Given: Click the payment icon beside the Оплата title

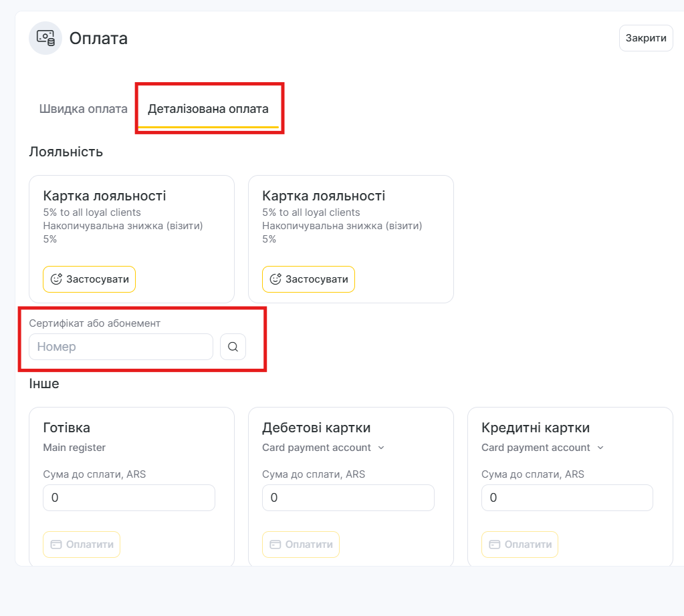Looking at the screenshot, I should (45, 38).
